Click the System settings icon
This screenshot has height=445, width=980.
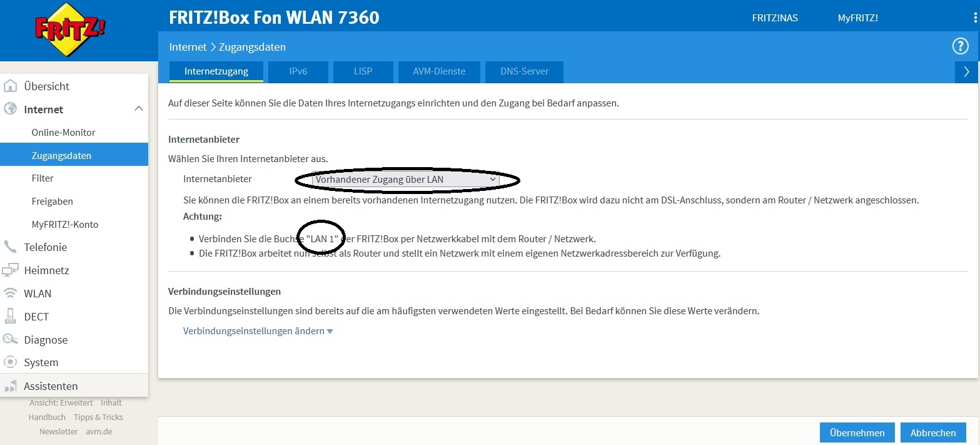pos(10,362)
